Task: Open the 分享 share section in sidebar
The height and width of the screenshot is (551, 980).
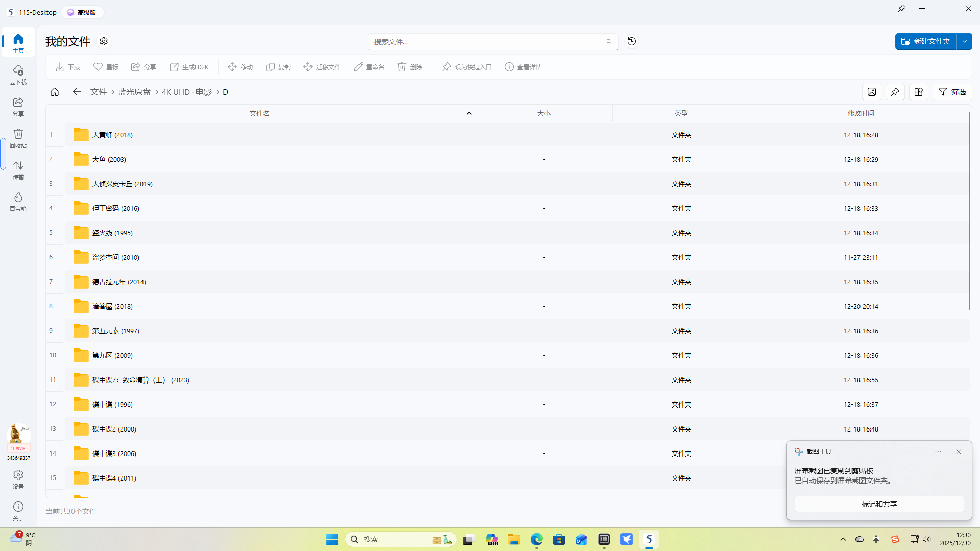Action: tap(18, 106)
